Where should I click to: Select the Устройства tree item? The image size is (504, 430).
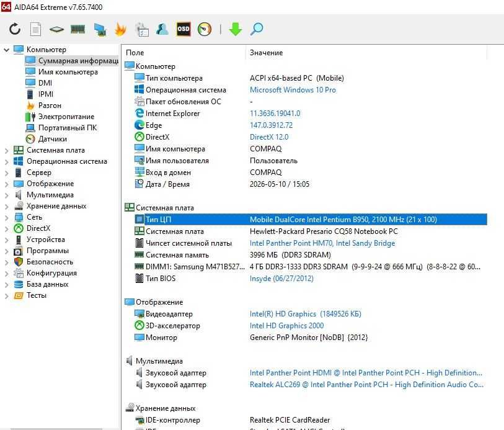click(46, 240)
